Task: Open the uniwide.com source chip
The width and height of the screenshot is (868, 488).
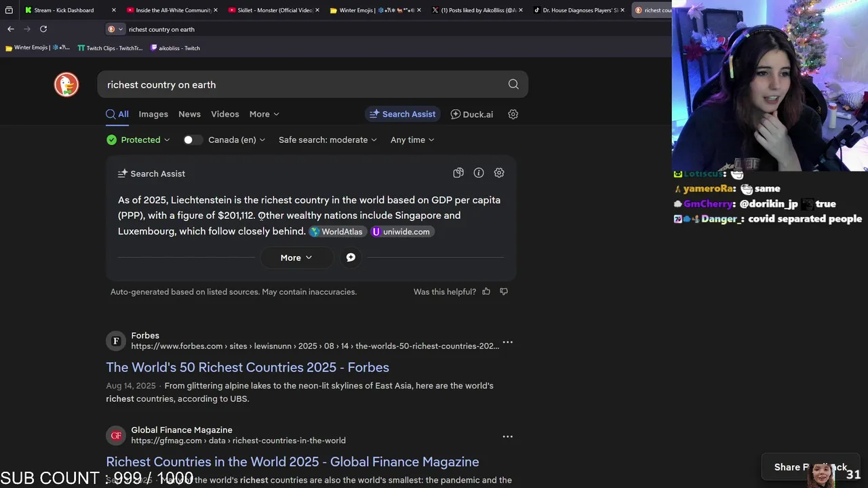Action: 401,232
